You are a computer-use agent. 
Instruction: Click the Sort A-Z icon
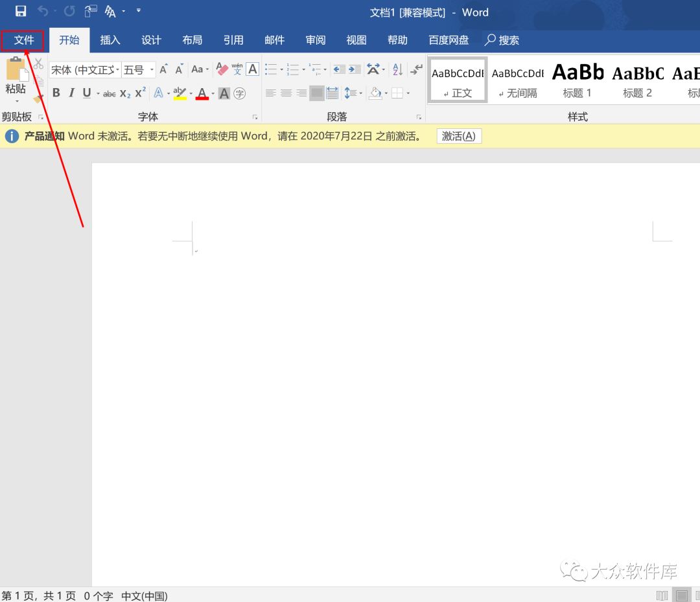pos(398,69)
